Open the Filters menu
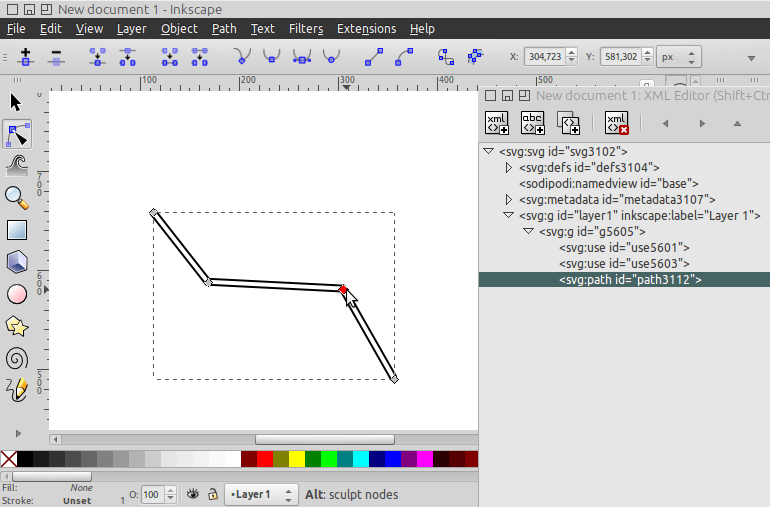This screenshot has height=507, width=770. point(306,29)
